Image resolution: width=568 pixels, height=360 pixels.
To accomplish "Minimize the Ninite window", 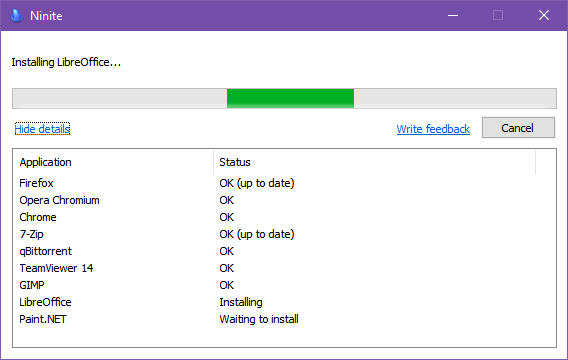I will click(453, 15).
